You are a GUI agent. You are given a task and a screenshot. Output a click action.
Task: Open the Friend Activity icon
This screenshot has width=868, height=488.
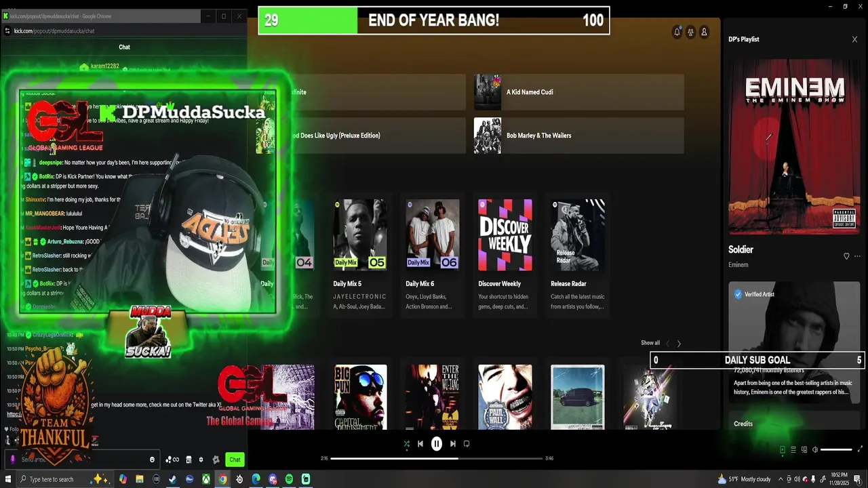[690, 32]
